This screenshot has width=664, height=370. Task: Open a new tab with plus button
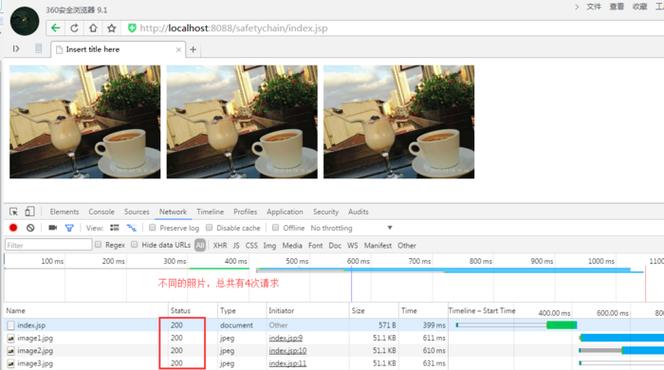pyautogui.click(x=193, y=50)
